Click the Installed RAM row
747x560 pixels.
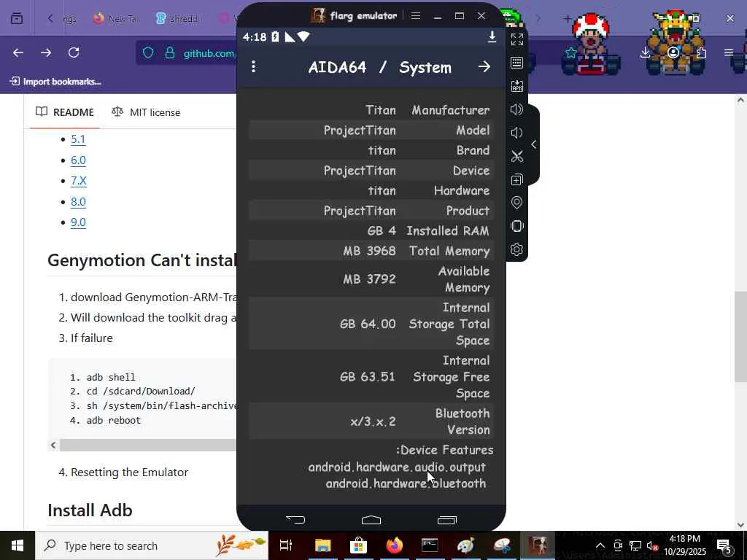pyautogui.click(x=371, y=230)
